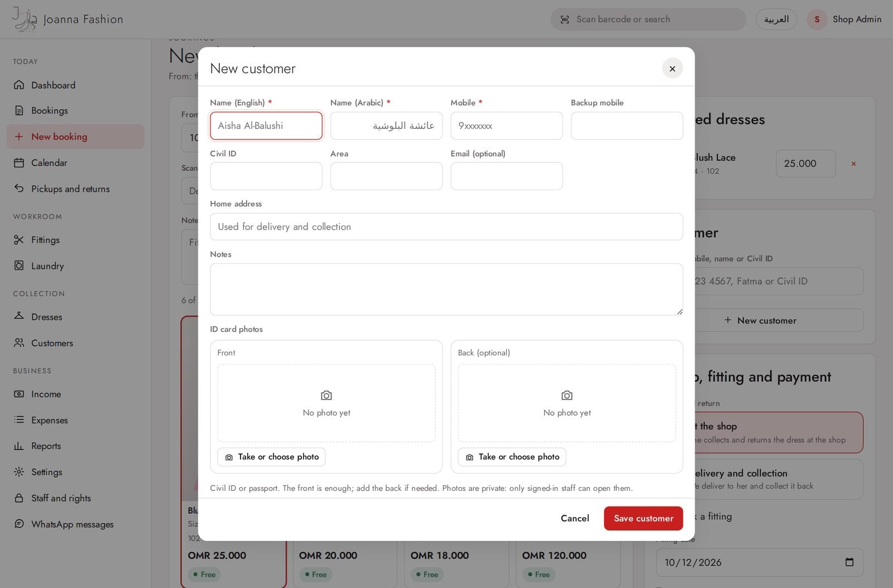Click the Reports chart icon
The width and height of the screenshot is (893, 588).
tap(19, 446)
